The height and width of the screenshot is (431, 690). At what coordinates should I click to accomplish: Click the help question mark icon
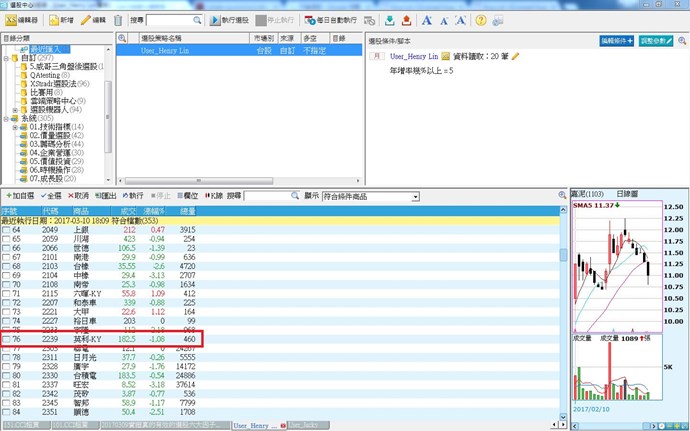click(x=481, y=20)
